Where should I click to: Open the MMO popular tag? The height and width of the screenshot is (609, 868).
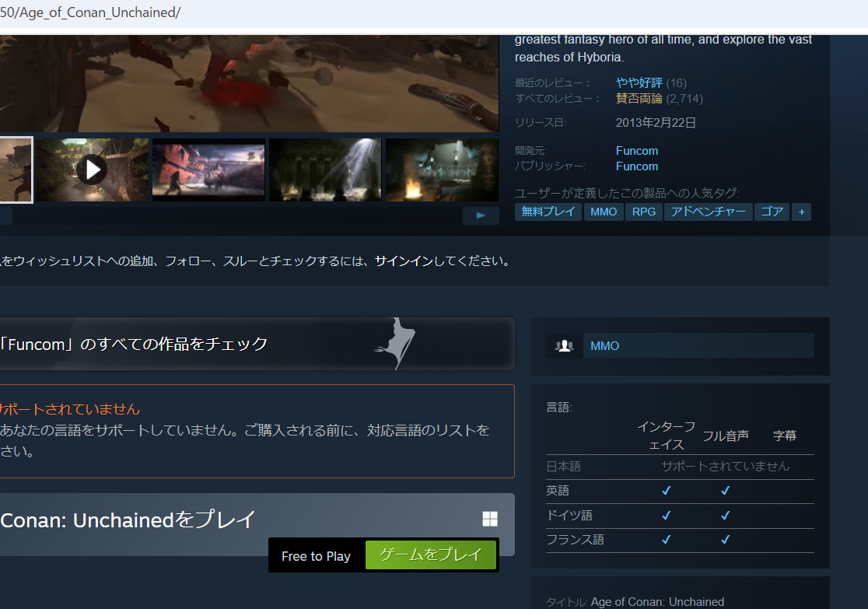(x=604, y=212)
